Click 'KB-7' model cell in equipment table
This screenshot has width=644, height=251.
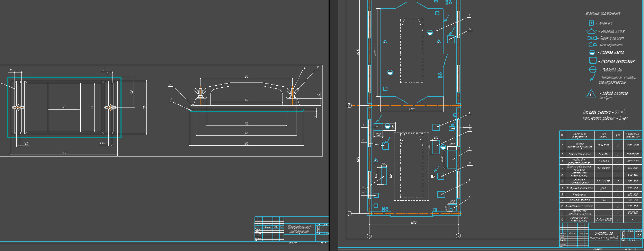tap(603, 188)
